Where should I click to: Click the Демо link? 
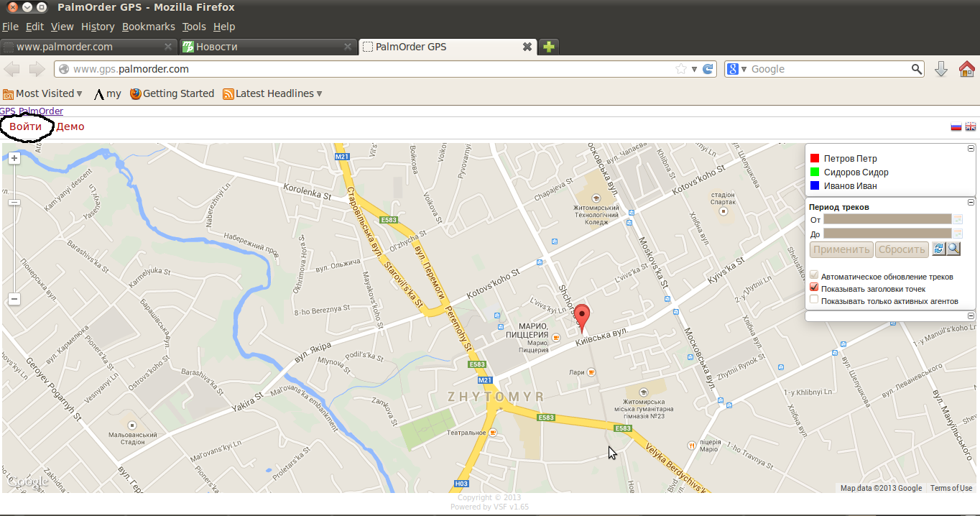tap(70, 126)
